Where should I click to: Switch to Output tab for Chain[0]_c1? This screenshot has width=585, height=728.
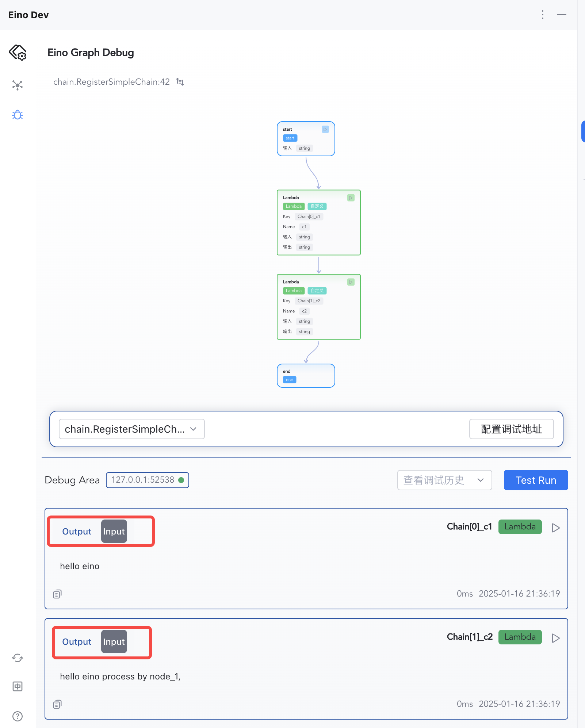click(77, 532)
